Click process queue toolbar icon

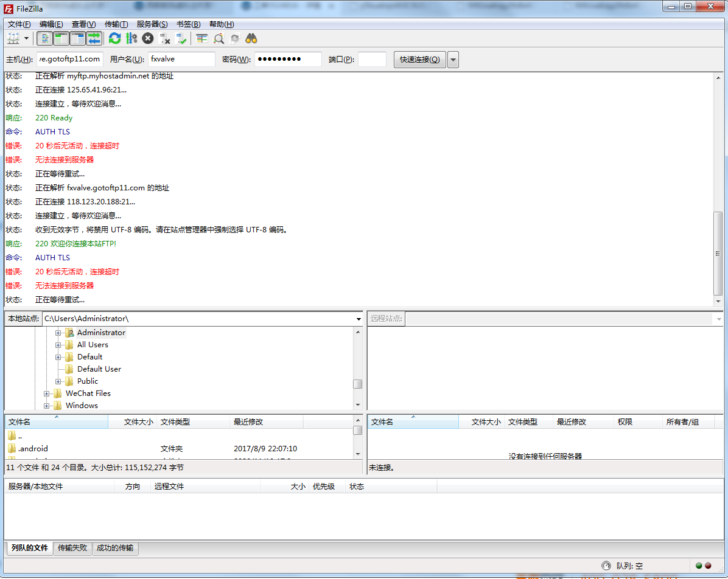click(131, 39)
